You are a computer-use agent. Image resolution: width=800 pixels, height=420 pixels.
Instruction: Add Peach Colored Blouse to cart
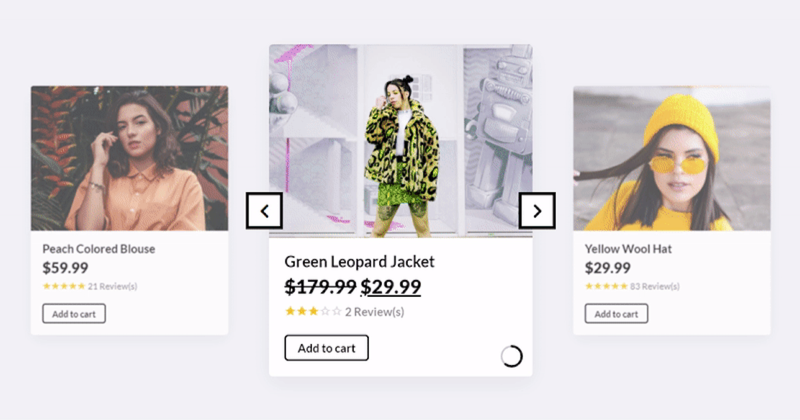click(x=74, y=314)
